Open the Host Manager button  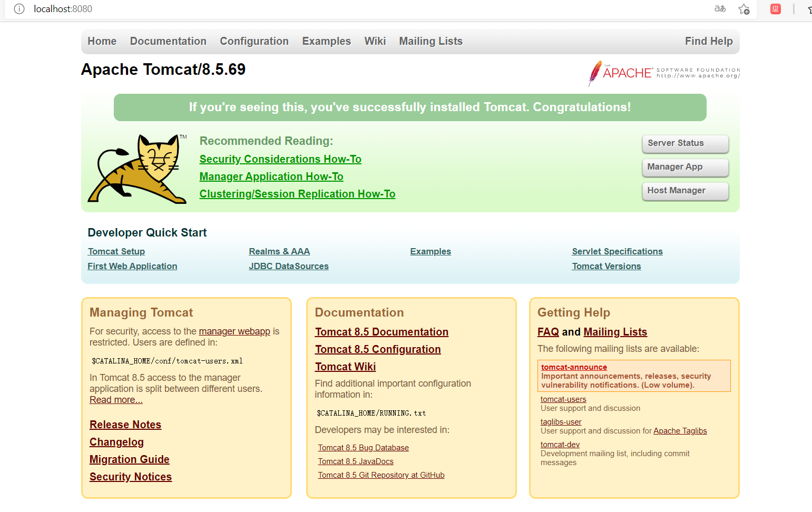(685, 191)
